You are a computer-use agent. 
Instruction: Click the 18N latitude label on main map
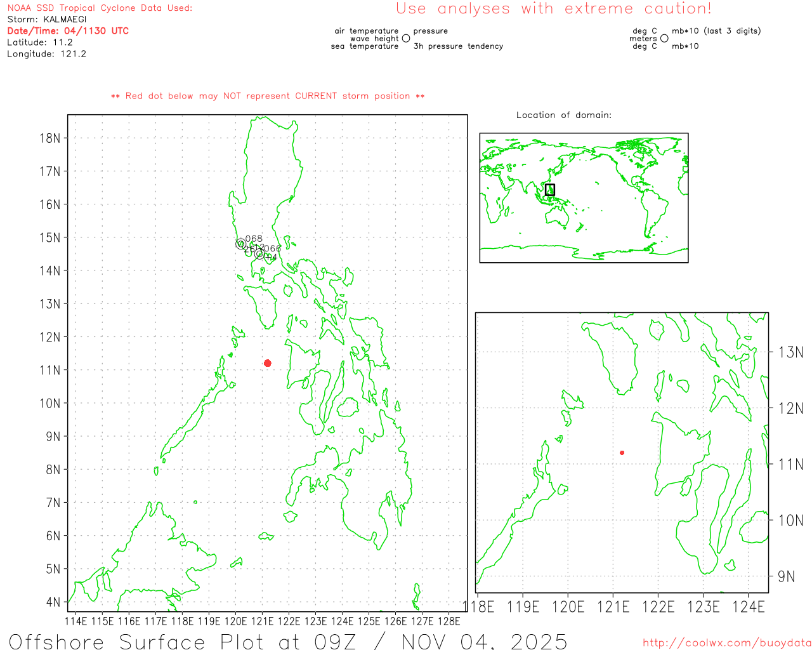pos(50,138)
